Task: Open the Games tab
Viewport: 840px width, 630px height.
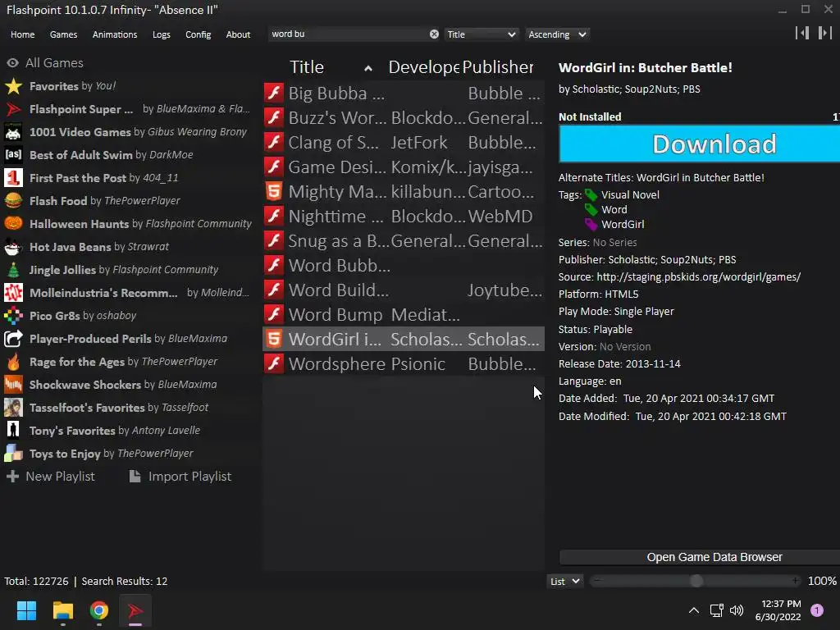Action: click(63, 34)
